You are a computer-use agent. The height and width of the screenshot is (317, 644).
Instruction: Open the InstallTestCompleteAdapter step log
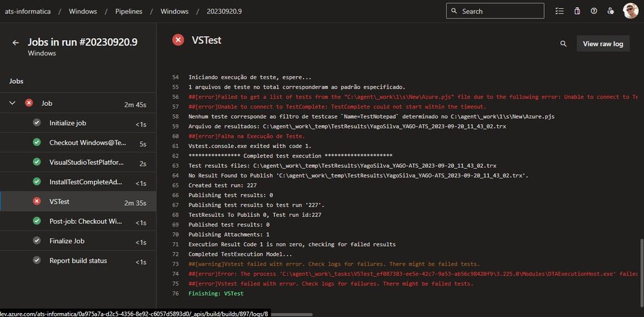[x=86, y=182]
